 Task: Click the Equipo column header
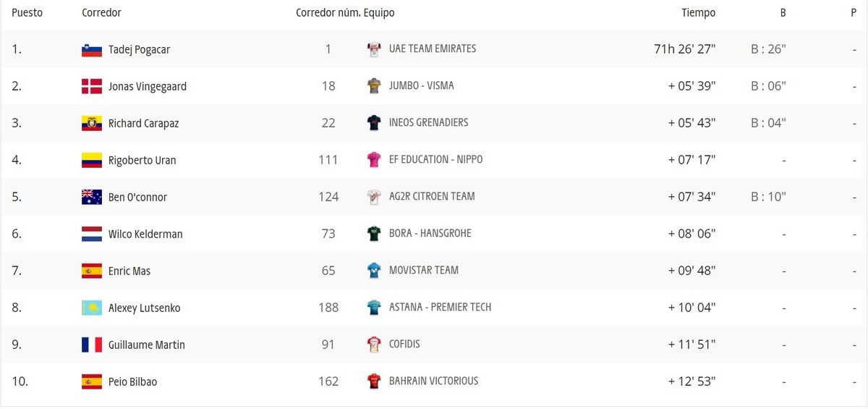pyautogui.click(x=379, y=13)
